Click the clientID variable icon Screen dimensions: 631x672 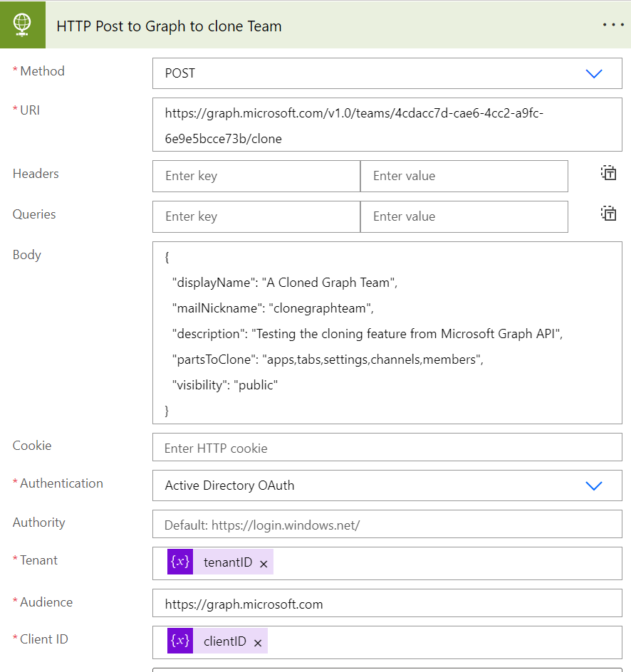tap(180, 641)
